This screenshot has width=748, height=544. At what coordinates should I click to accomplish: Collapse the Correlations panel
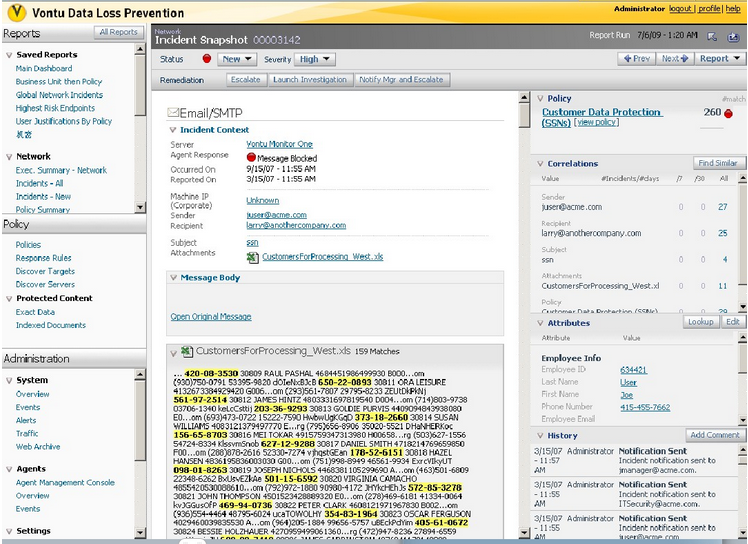coord(540,163)
